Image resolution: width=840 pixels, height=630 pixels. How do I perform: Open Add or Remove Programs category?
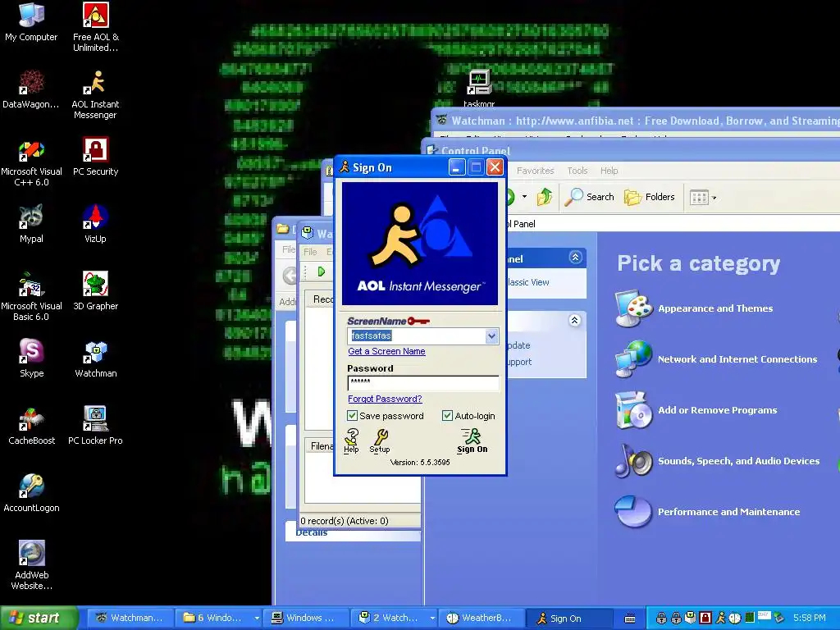(696, 410)
